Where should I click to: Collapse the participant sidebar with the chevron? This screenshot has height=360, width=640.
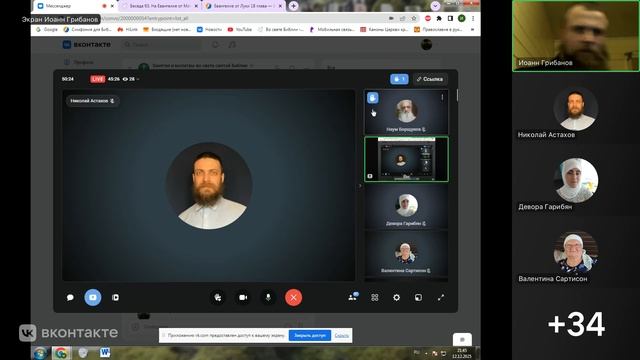(360, 186)
